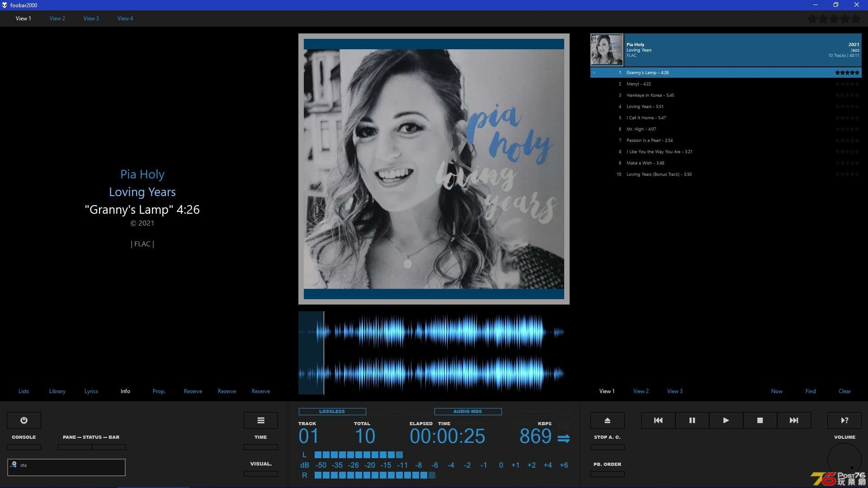Screen dimensions: 868x488
Task: Switch to View 4 top tab
Action: point(125,19)
